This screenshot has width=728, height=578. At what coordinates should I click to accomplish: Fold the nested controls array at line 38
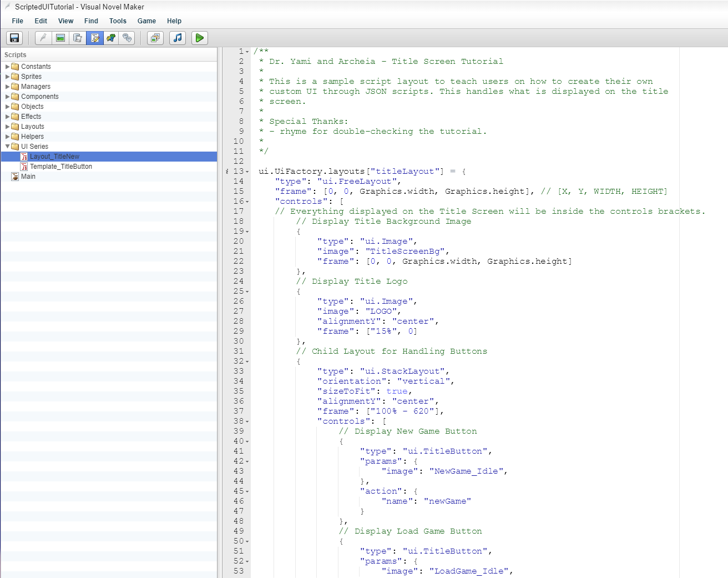247,421
